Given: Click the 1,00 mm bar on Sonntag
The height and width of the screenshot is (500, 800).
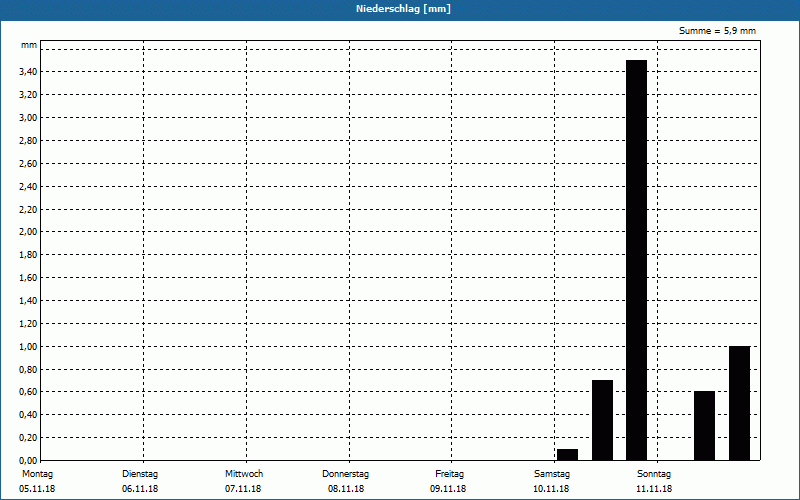Looking at the screenshot, I should click(739, 403).
